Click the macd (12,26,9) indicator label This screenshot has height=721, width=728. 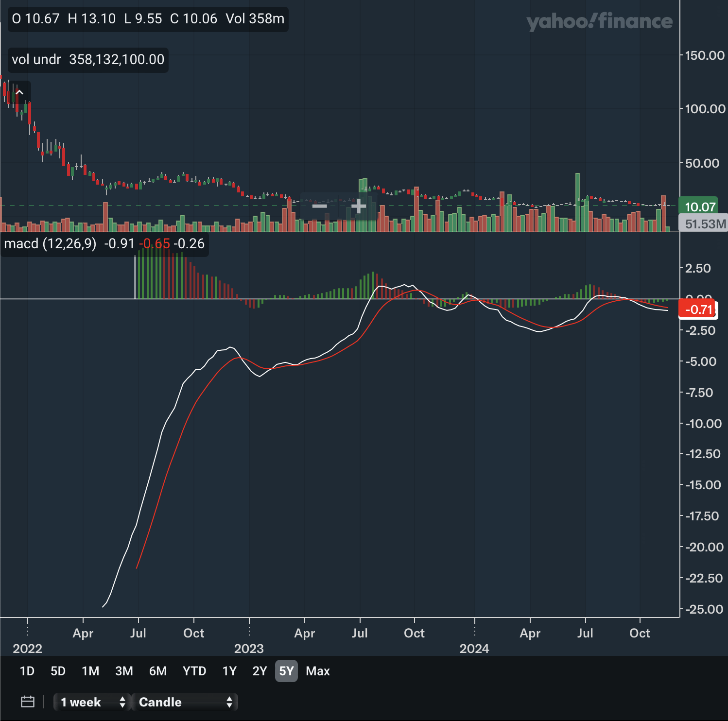[x=51, y=243]
